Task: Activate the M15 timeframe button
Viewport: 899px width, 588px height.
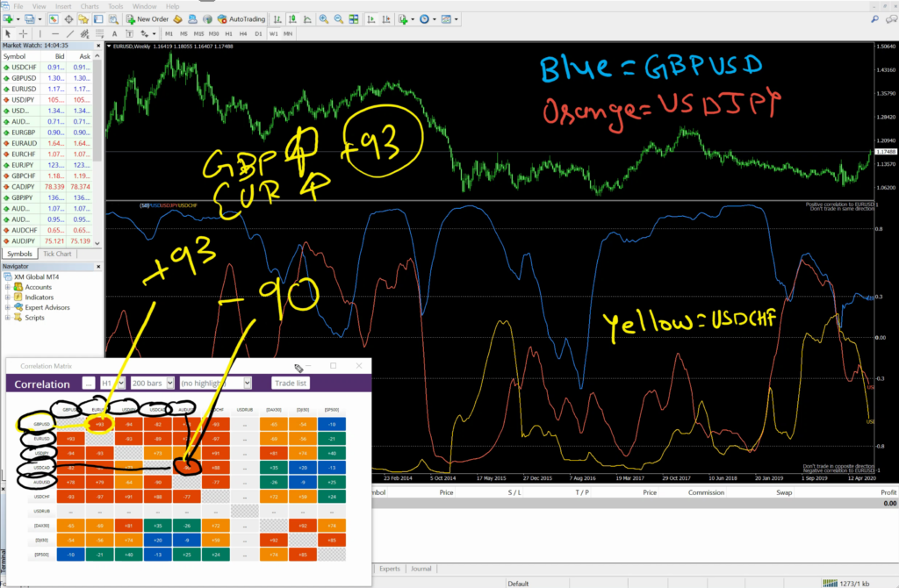Action: point(201,33)
